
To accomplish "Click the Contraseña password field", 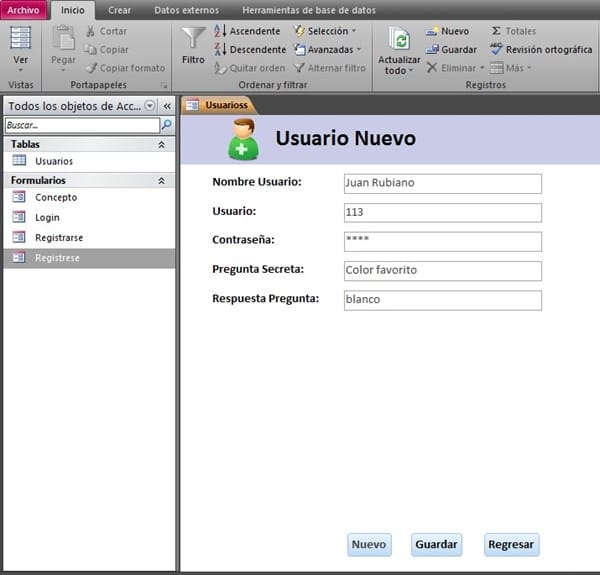I will 443,241.
